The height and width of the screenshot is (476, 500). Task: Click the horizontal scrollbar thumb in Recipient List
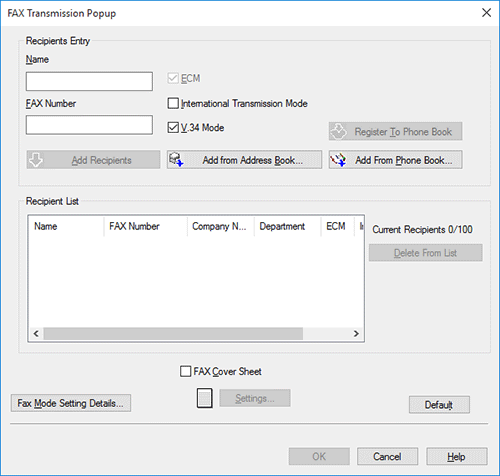coord(173,333)
